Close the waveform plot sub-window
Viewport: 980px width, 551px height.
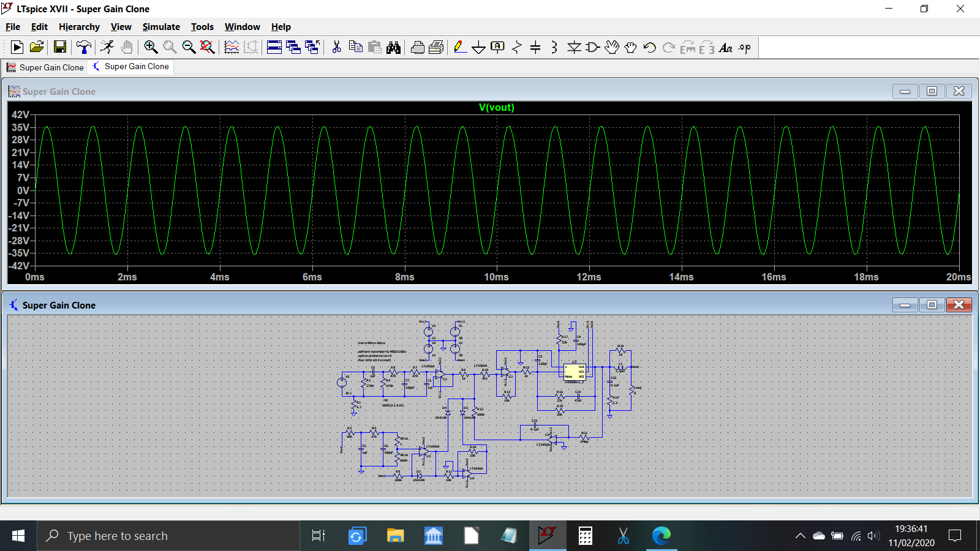959,91
